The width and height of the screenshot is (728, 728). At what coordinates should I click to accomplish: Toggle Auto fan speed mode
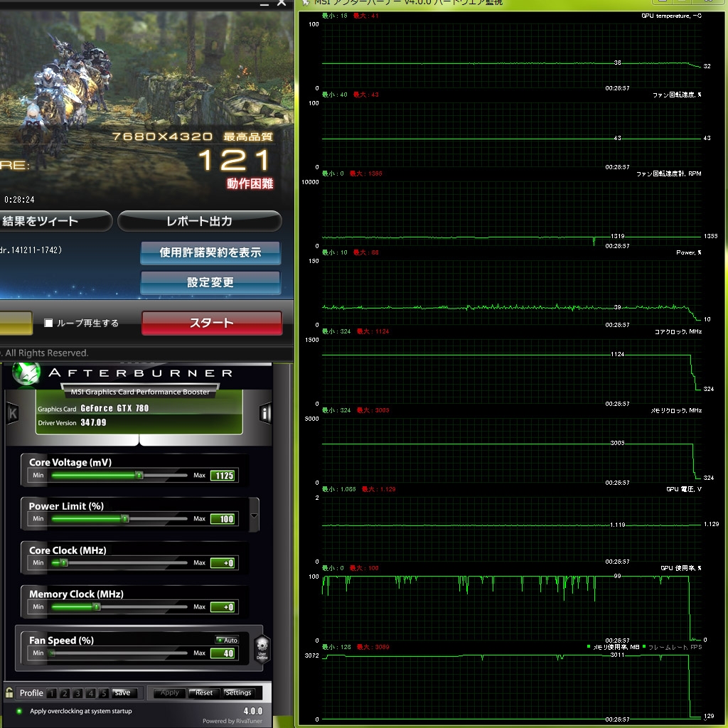coord(227,640)
